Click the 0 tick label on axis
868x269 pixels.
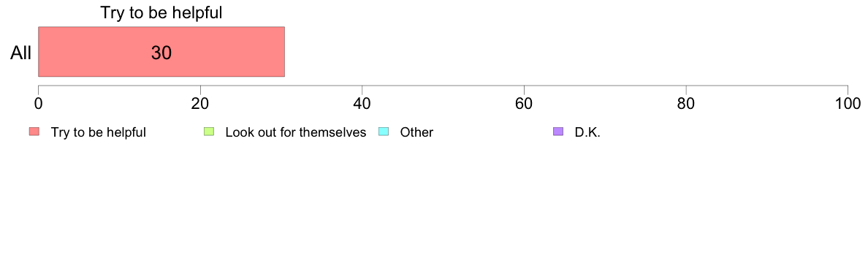coord(38,104)
